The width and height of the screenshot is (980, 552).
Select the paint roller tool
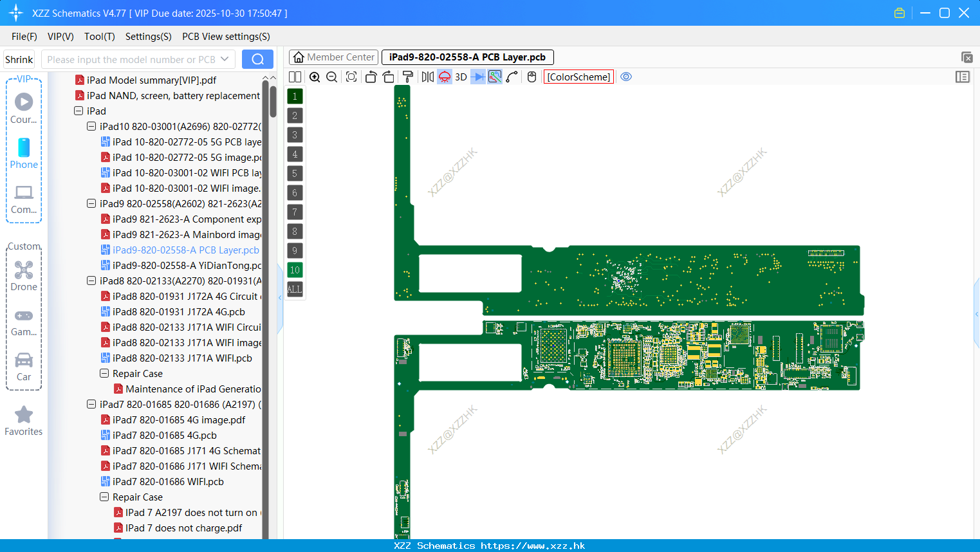click(407, 77)
